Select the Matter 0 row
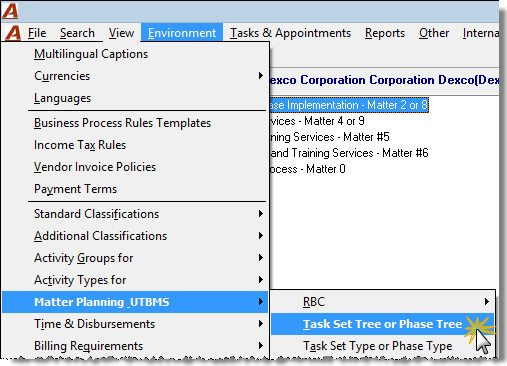 [308, 169]
